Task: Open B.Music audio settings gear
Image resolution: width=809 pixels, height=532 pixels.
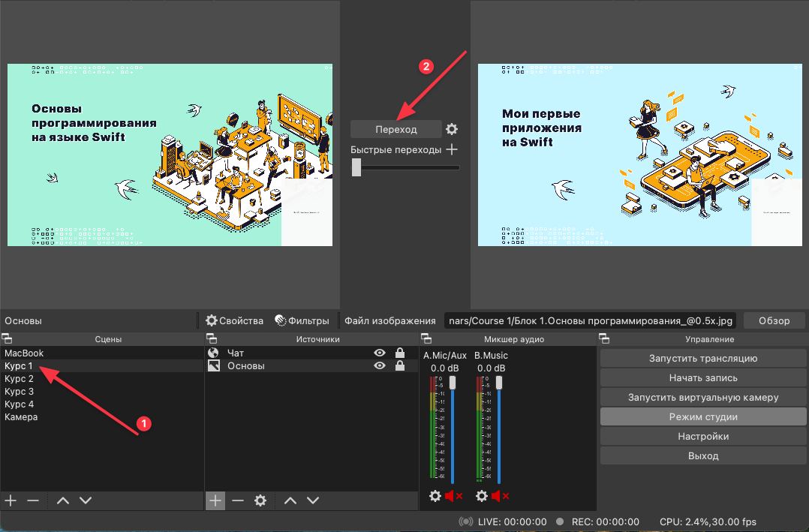Action: [481, 496]
